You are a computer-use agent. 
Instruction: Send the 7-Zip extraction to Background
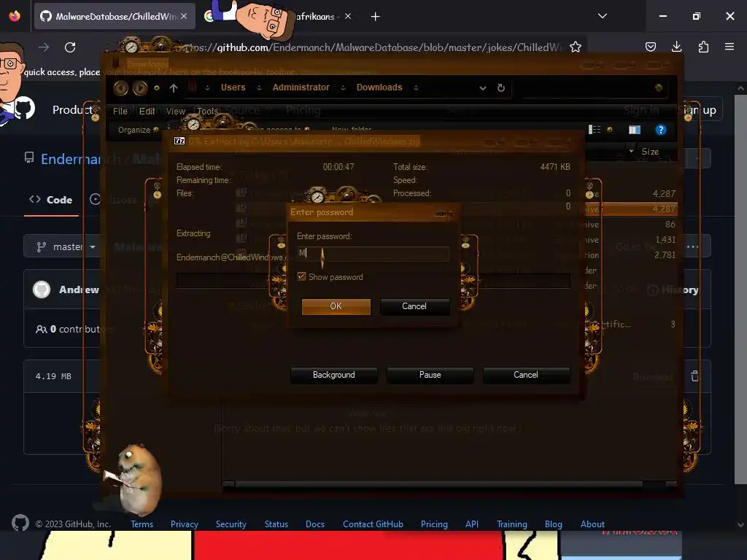pyautogui.click(x=333, y=375)
